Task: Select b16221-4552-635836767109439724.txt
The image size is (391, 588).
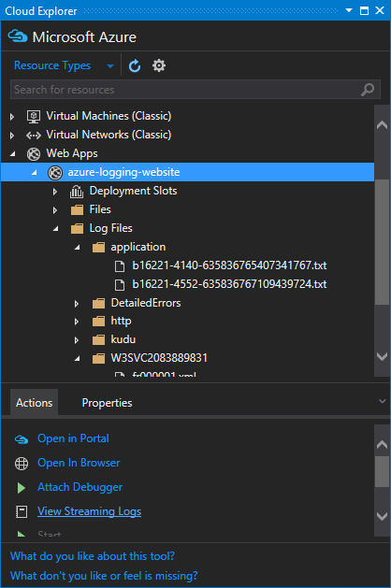Action: 230,284
